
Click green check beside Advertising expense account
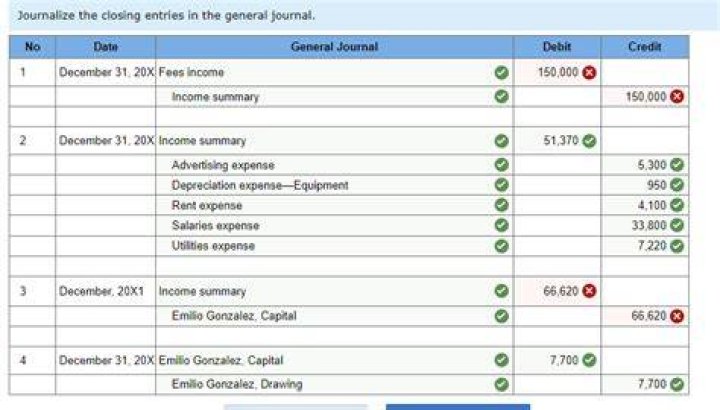click(501, 164)
